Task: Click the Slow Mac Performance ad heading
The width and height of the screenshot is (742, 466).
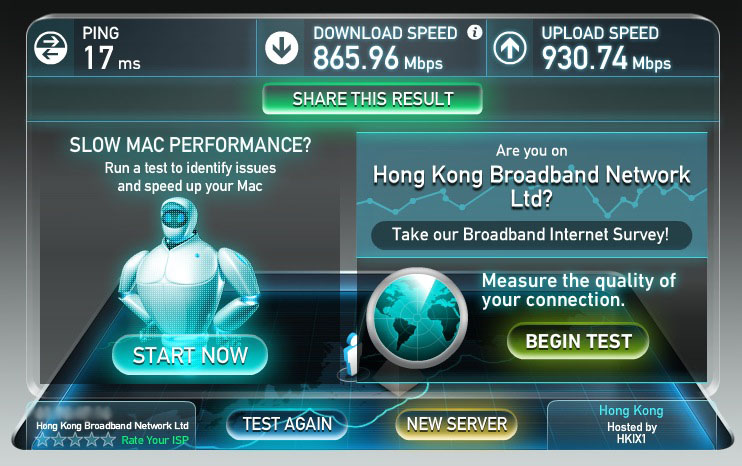Action: click(190, 145)
